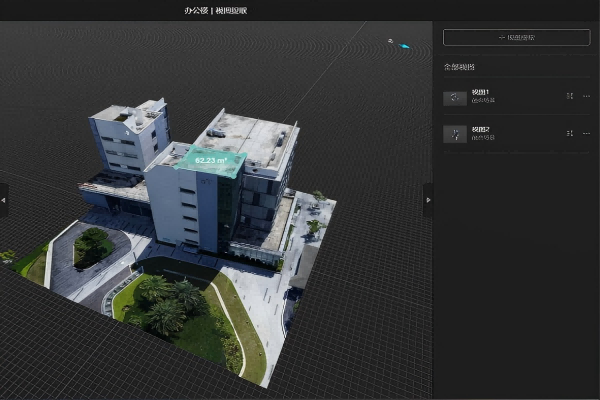Click the 办公楼 project title in header
The width and height of the screenshot is (600, 400).
point(196,11)
